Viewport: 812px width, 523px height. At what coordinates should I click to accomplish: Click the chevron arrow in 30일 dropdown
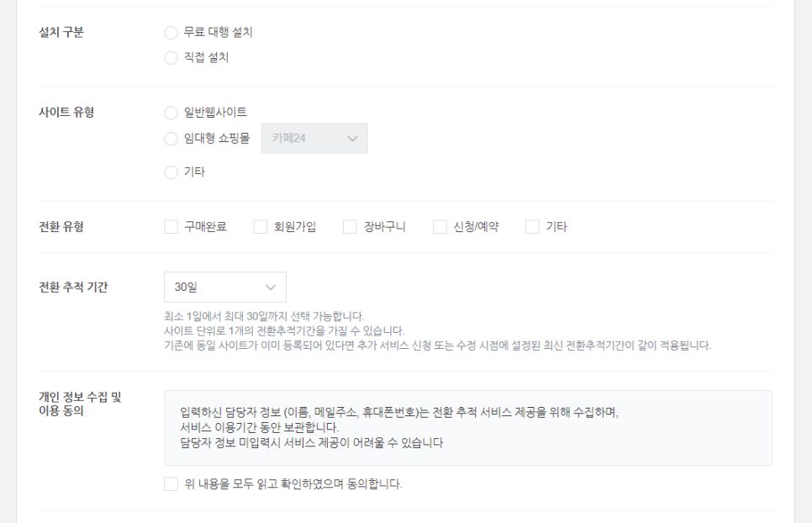271,288
